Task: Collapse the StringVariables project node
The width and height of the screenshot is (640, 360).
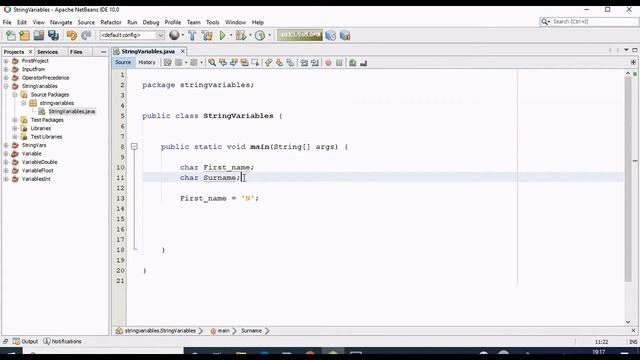Action: (6, 86)
